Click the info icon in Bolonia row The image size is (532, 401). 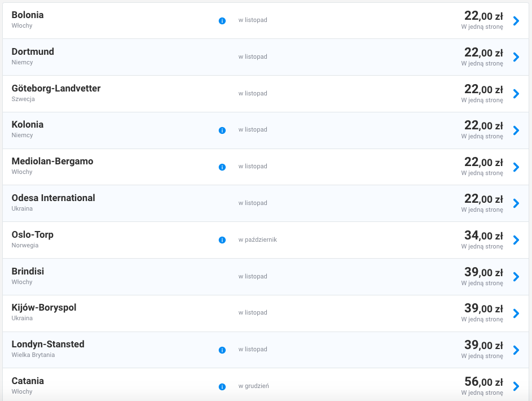pos(222,21)
